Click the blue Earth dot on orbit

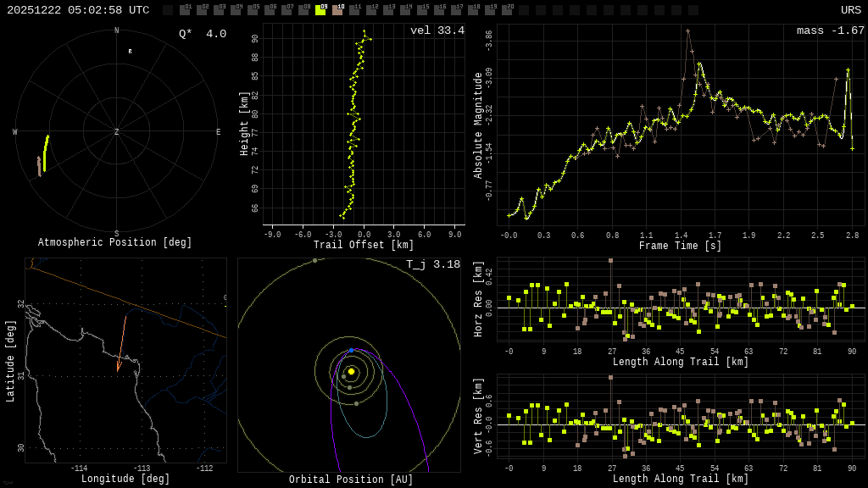[x=352, y=350]
